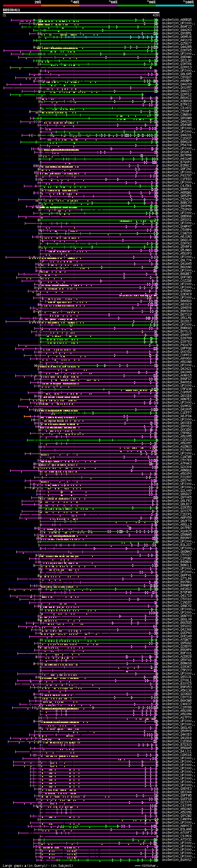Open hit UniRef100_Q3HTK5
Image resolution: width=197 pixels, height=868 pixels.
pos(177,50)
